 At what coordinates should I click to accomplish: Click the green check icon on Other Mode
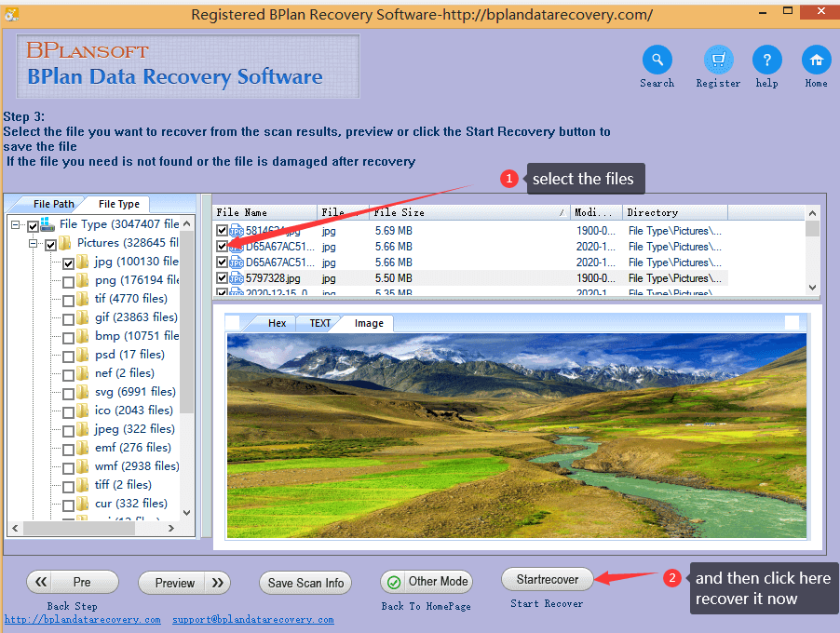click(394, 582)
